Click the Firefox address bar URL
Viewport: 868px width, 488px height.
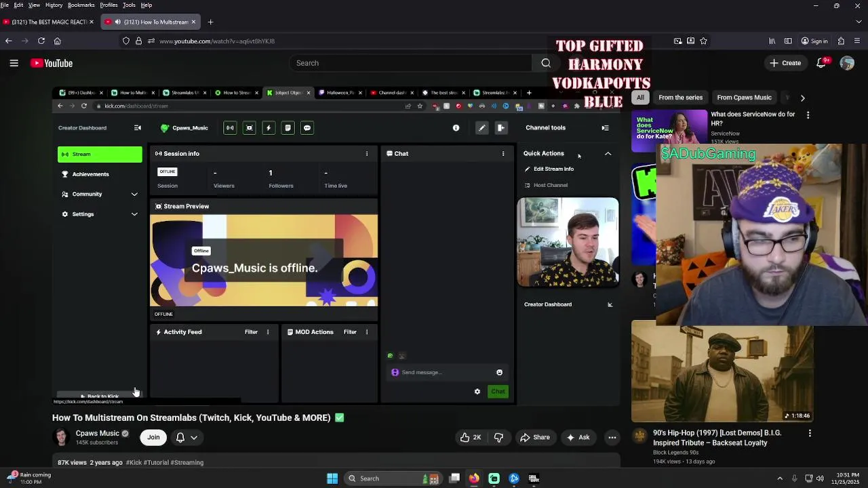click(217, 41)
